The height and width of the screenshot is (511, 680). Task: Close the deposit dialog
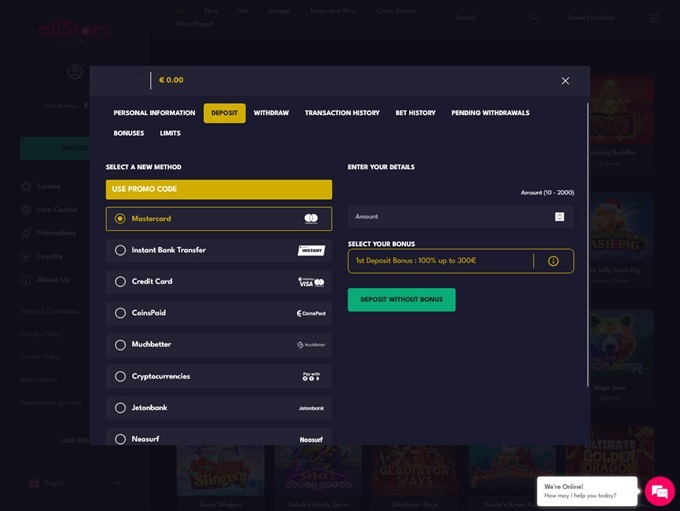coord(565,81)
